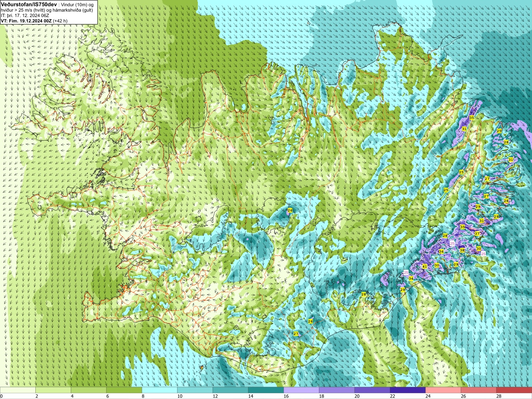Pick the yellow gust label reading 36

[441, 251]
